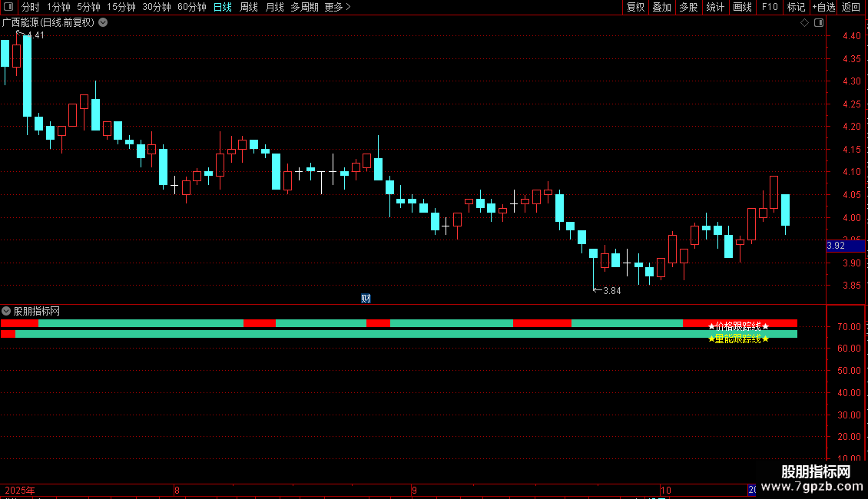Screen dimensions: 868x499
Task: Click the 返回 back button
Action: (851, 7)
